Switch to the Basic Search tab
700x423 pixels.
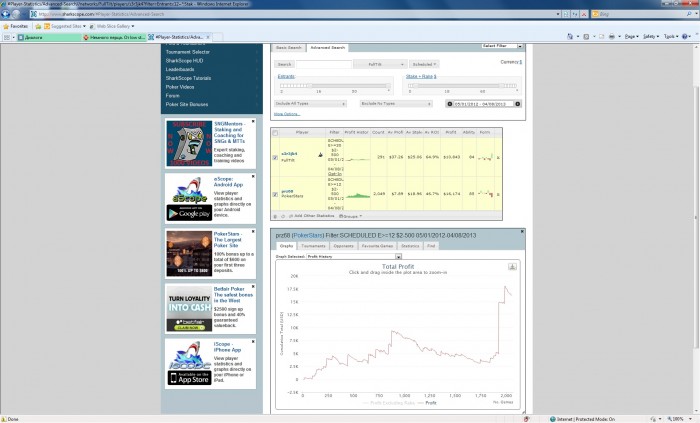coord(288,48)
